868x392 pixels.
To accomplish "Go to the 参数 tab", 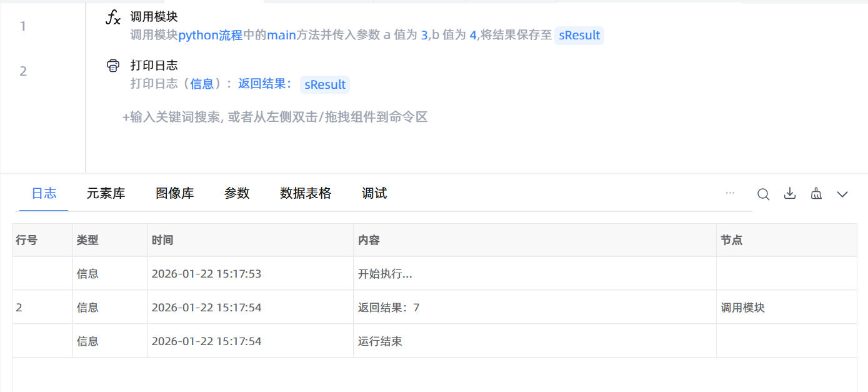I will 237,194.
